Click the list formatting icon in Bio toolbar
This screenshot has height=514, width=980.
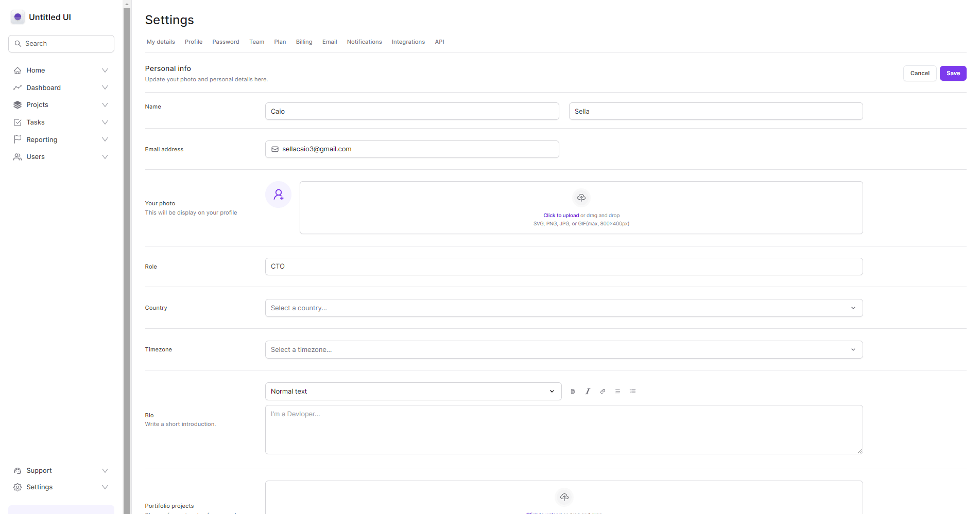click(x=632, y=391)
